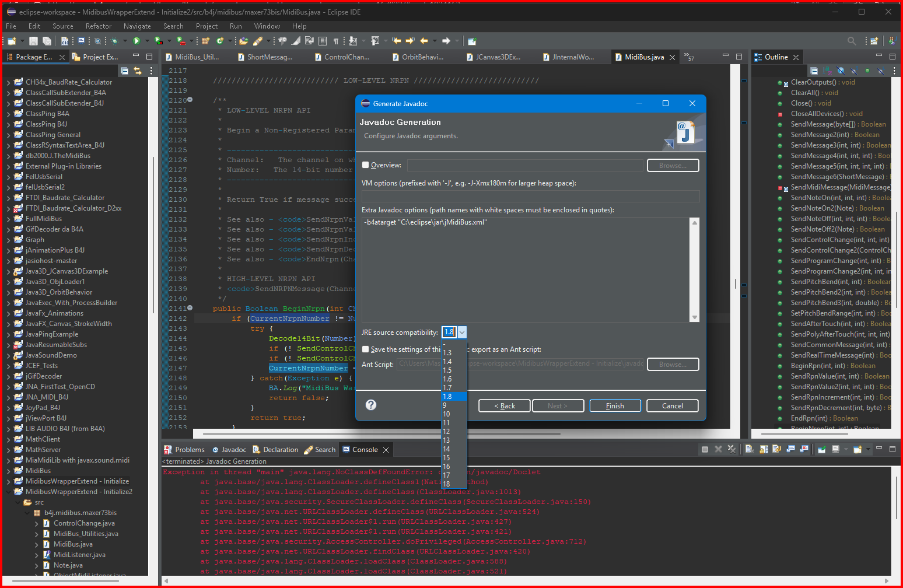The width and height of the screenshot is (903, 588).
Task: Click the Pin Console icon
Action: [x=822, y=449]
